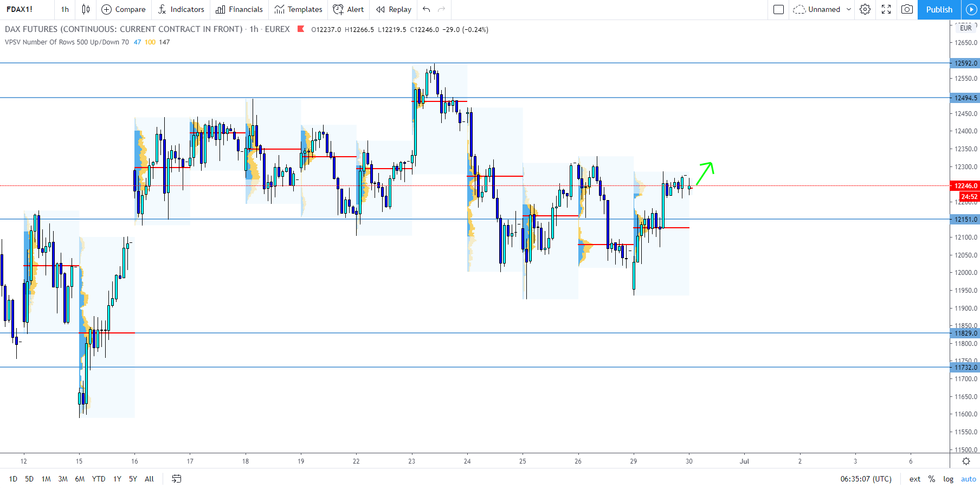
Task: Open chart settings from the top gear icon
Action: coord(865,9)
